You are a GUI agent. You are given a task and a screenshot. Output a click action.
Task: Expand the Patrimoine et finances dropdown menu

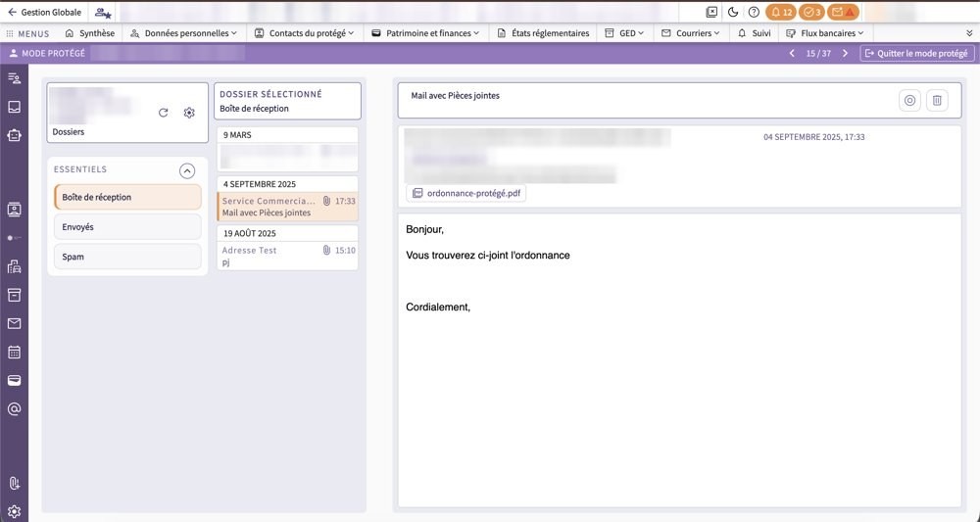[x=425, y=33]
